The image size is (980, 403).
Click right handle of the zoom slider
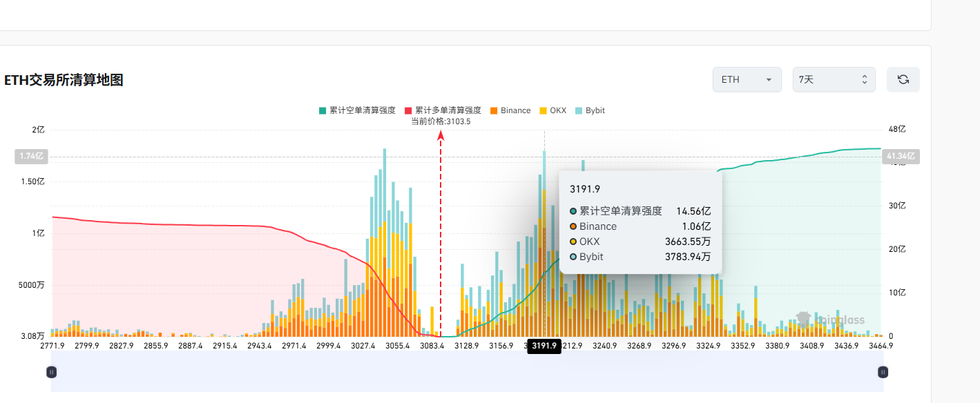click(883, 372)
